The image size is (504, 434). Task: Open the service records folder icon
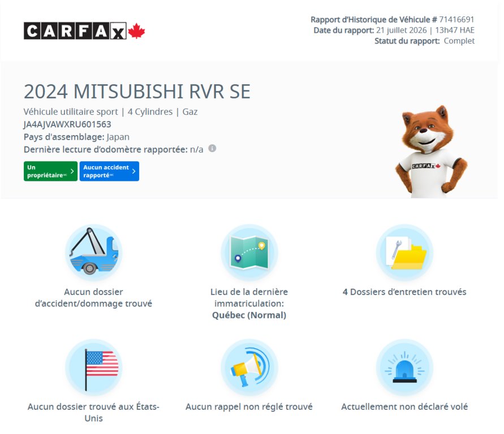coord(404,252)
